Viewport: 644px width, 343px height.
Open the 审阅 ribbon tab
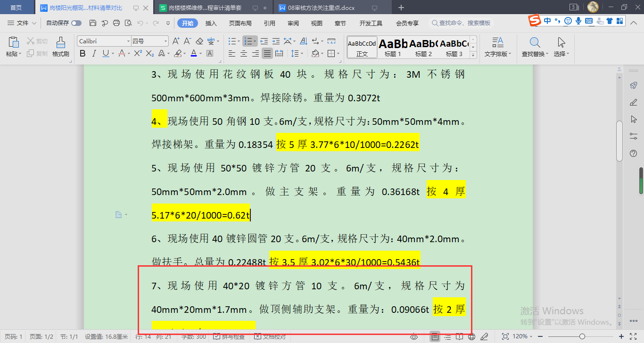(x=293, y=23)
